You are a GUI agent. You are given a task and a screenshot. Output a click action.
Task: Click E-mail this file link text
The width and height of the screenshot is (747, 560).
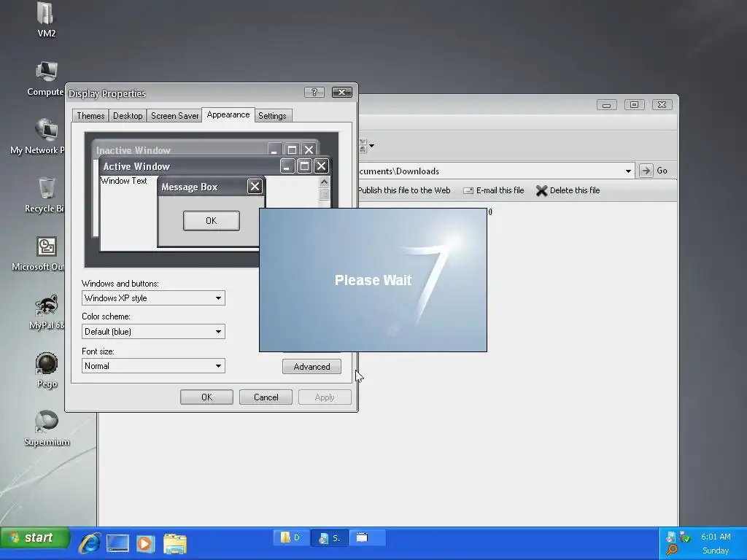500,190
